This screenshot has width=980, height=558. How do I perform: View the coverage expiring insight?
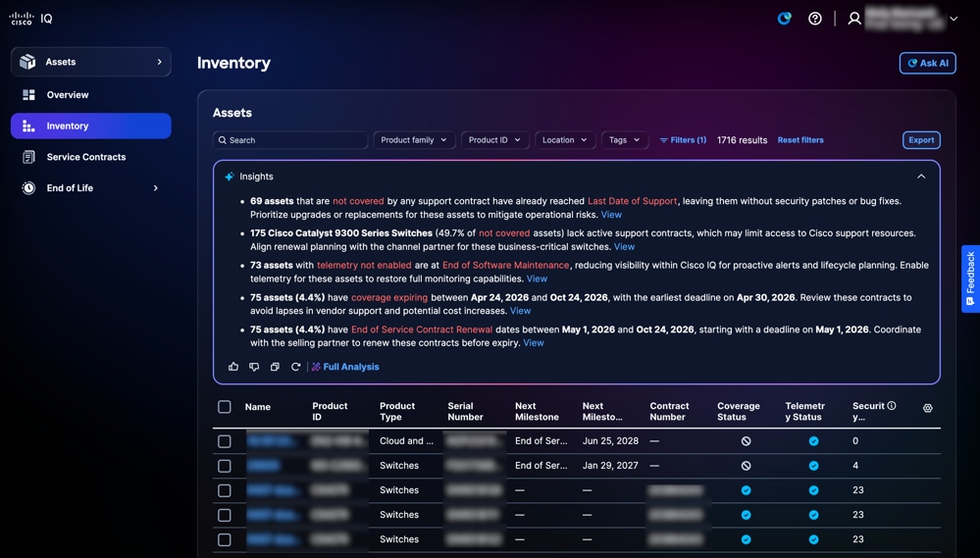520,311
